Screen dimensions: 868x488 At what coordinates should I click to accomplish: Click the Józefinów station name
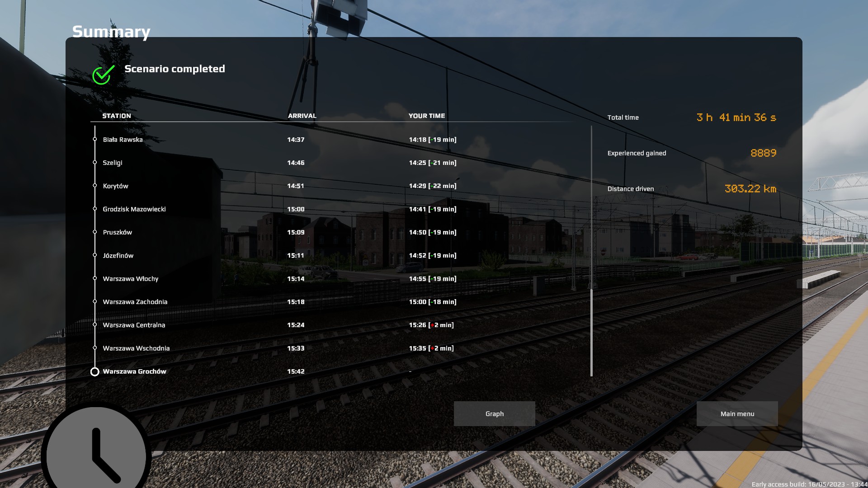click(118, 256)
